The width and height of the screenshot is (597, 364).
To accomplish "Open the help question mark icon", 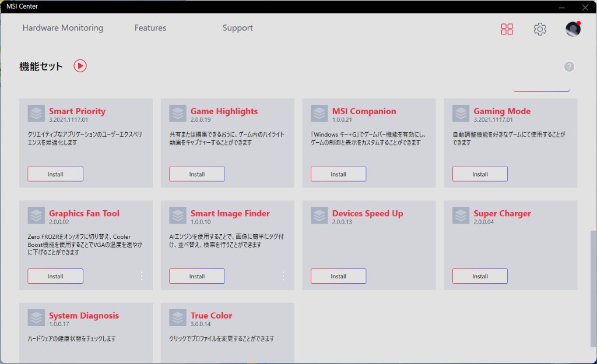I will (569, 66).
